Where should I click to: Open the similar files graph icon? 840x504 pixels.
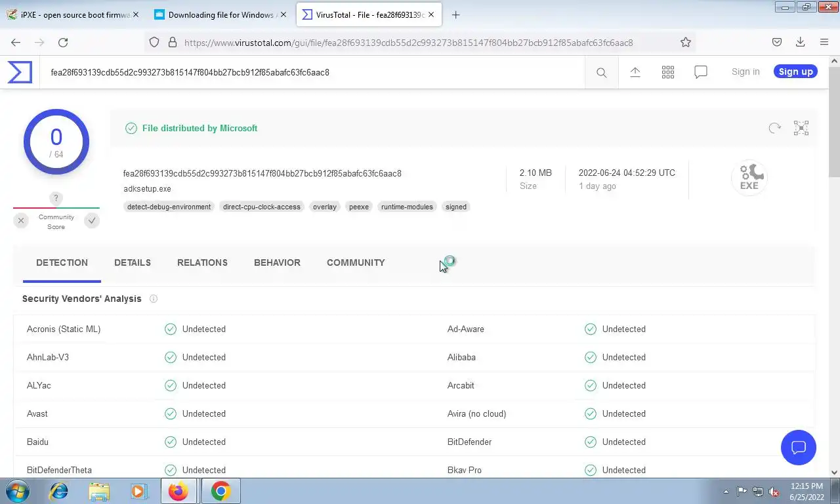(x=801, y=128)
